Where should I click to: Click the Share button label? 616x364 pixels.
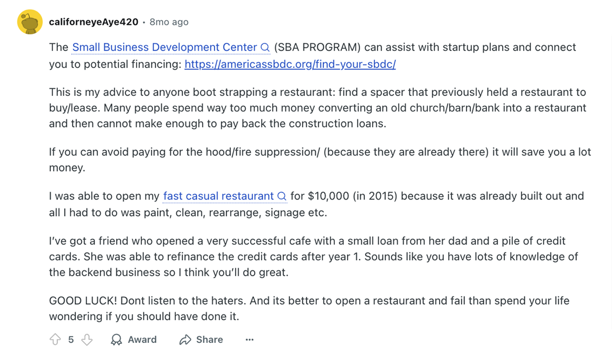pyautogui.click(x=209, y=340)
